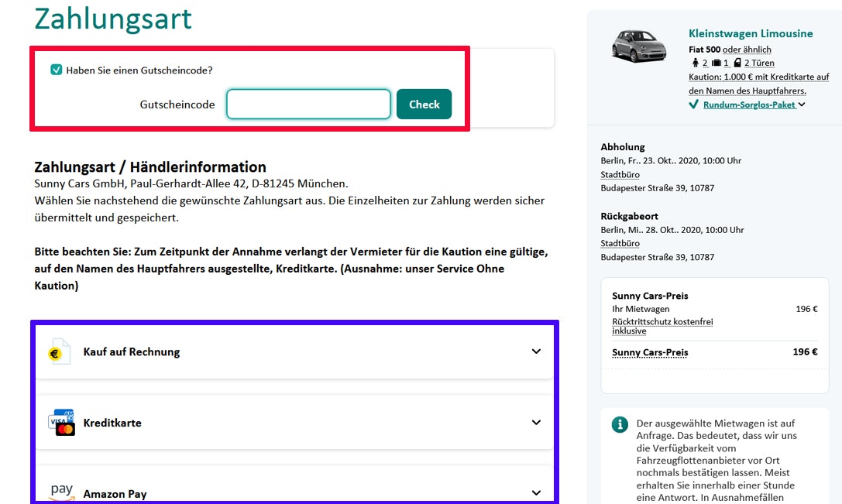Click the luggage icon in the car details

click(x=717, y=63)
